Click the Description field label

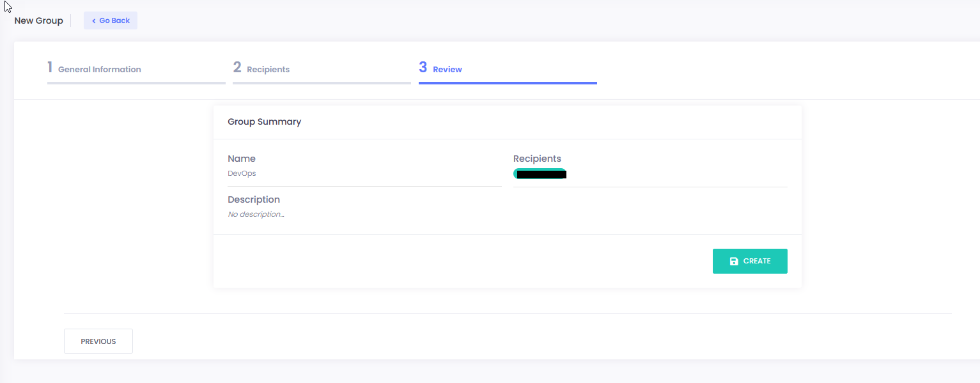click(254, 199)
